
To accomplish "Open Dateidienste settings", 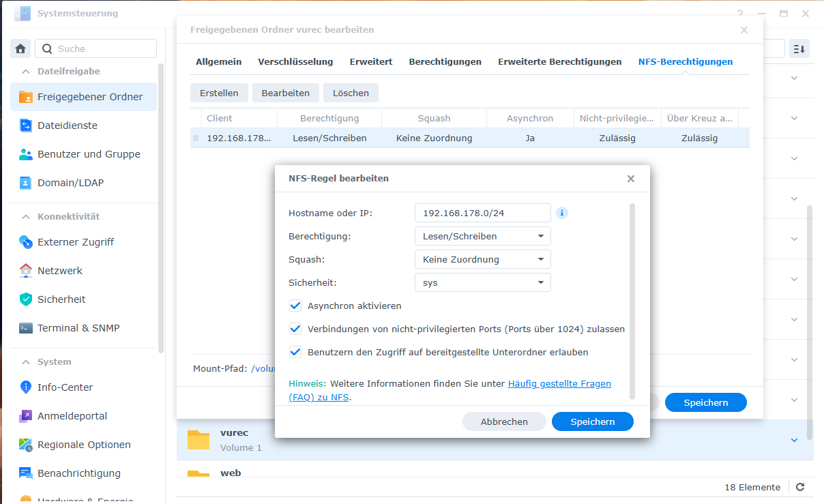I will [x=67, y=125].
